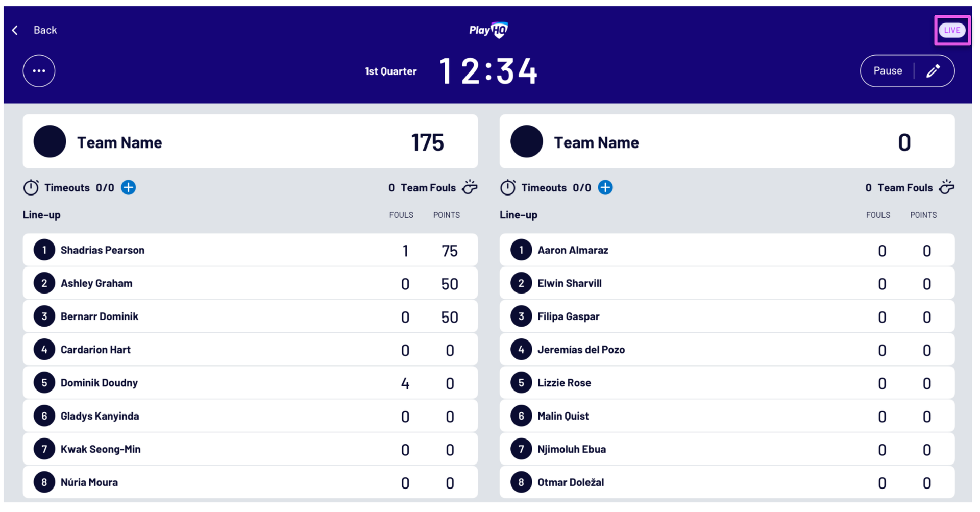Click the left team's dark logo circle

coord(50,142)
